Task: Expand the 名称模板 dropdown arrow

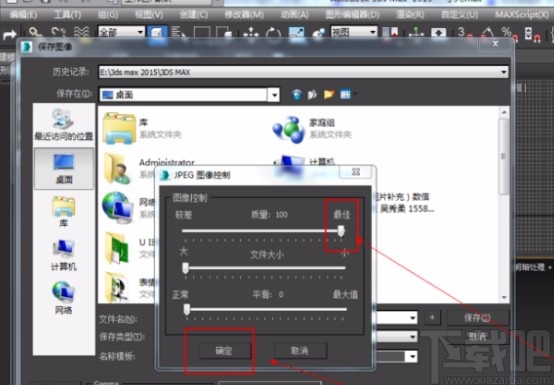Action: [x=412, y=356]
